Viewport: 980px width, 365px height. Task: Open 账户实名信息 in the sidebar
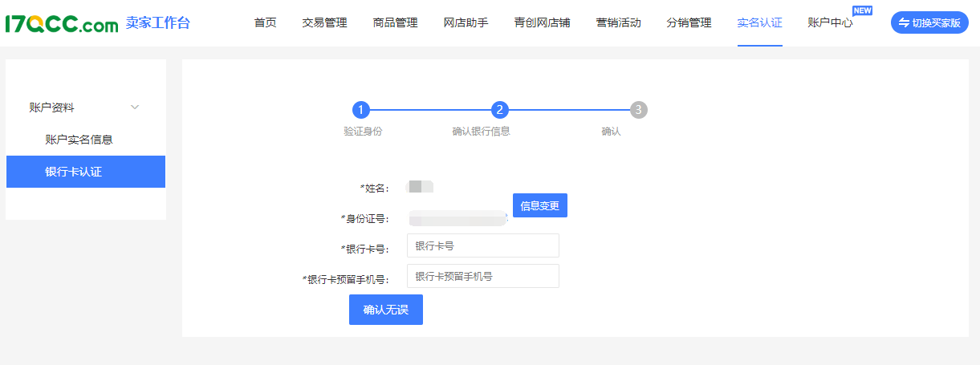(79, 140)
